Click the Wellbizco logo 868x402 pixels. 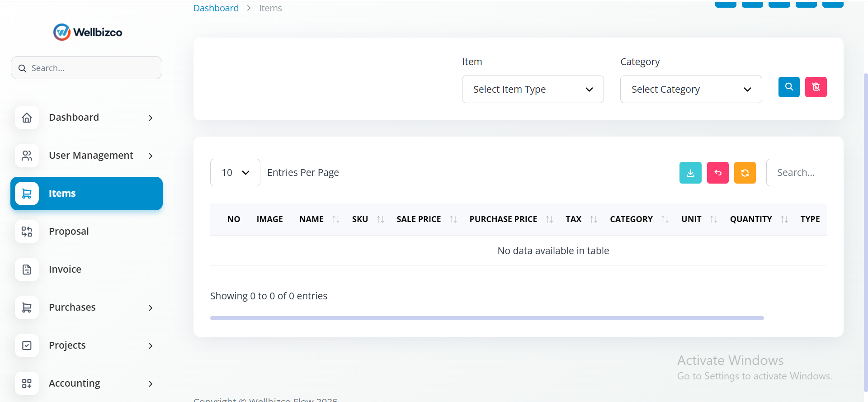point(88,32)
